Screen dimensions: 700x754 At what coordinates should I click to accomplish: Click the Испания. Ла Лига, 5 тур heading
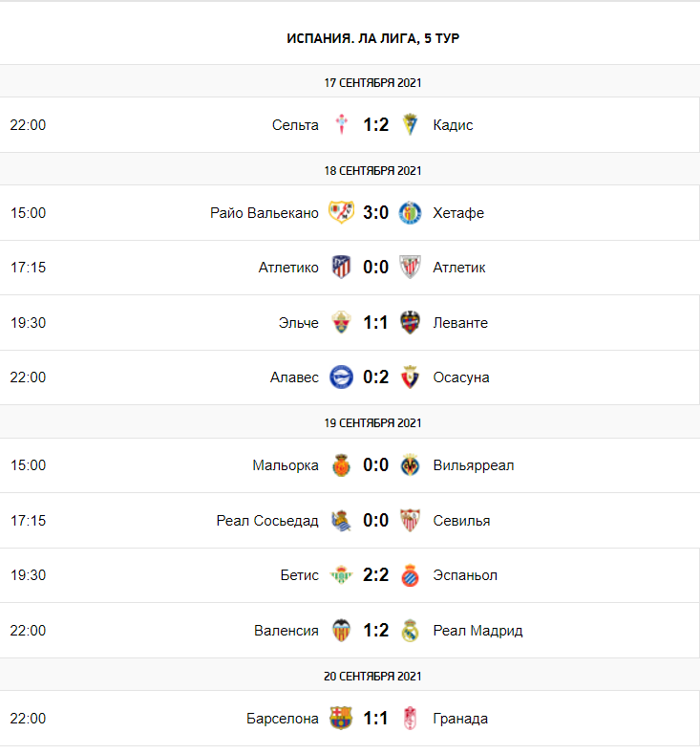[373, 38]
